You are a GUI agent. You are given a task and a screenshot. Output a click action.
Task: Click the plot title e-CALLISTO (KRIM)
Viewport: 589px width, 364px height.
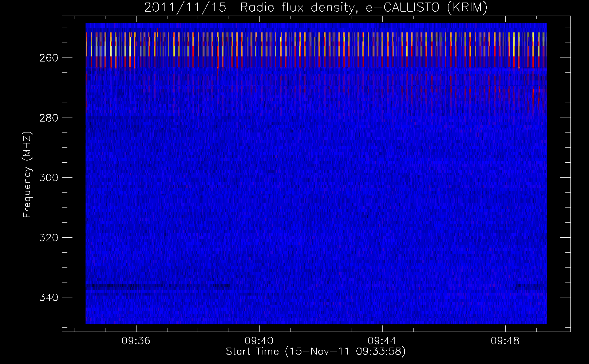click(315, 8)
